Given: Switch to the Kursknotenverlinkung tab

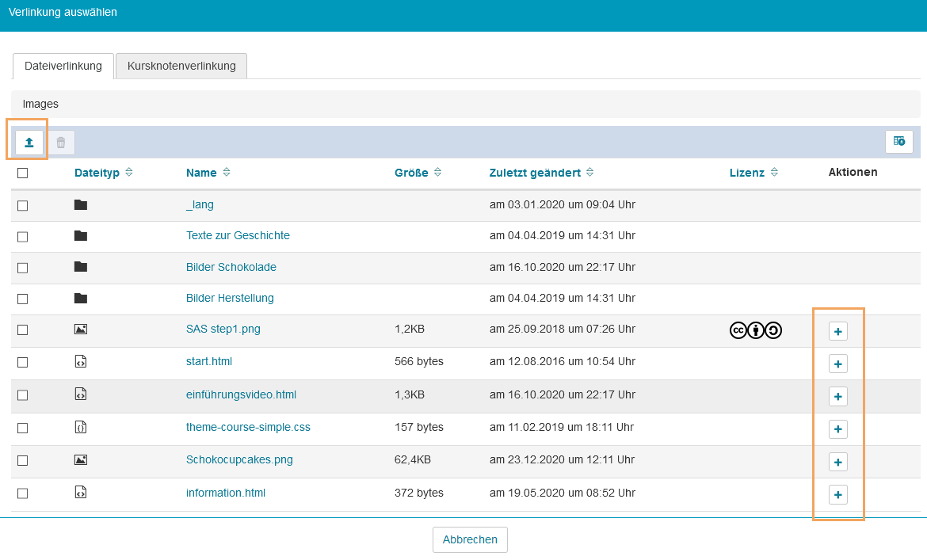Looking at the screenshot, I should pos(181,66).
